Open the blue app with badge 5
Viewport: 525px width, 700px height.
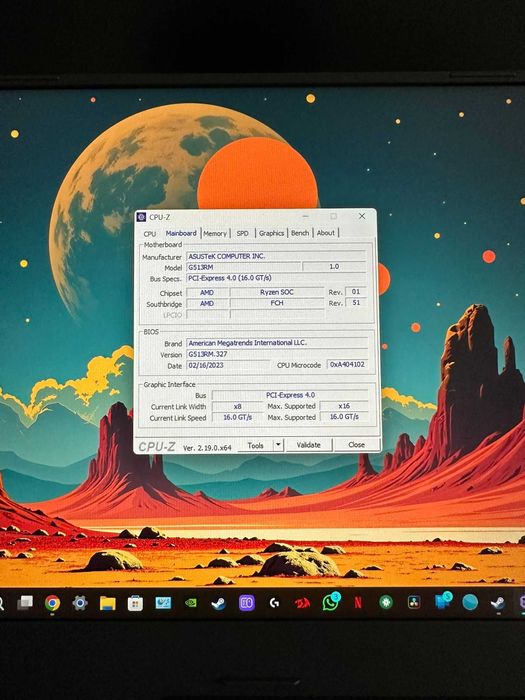(x=443, y=601)
